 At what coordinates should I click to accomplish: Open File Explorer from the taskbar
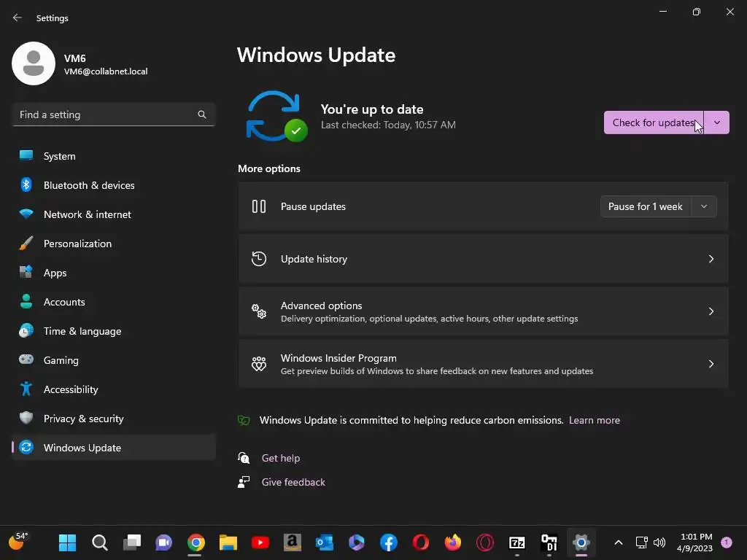[228, 542]
